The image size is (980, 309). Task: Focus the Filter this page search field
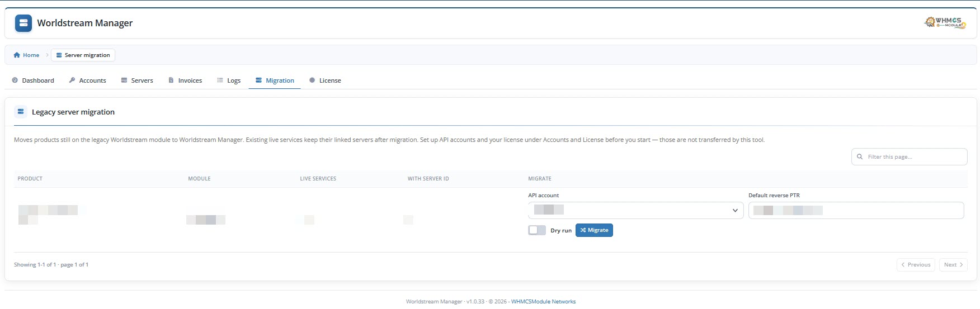tap(909, 157)
